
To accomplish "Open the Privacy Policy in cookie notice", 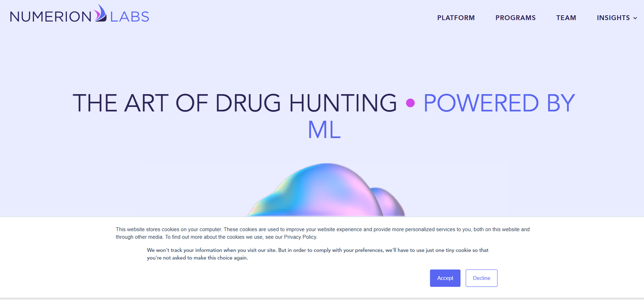I will (x=300, y=237).
